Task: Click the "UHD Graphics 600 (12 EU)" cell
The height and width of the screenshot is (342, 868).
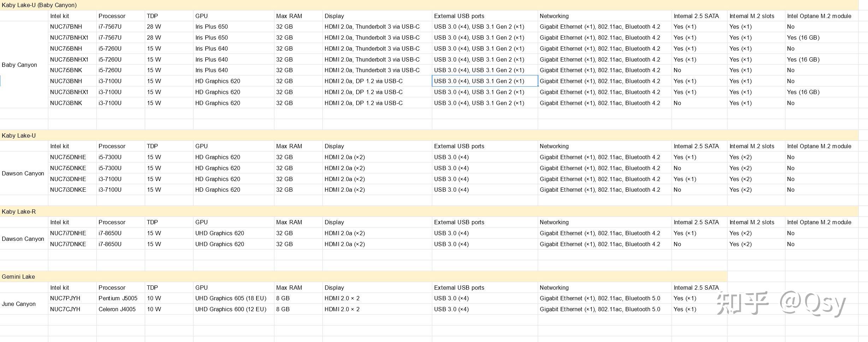Action: click(x=231, y=309)
